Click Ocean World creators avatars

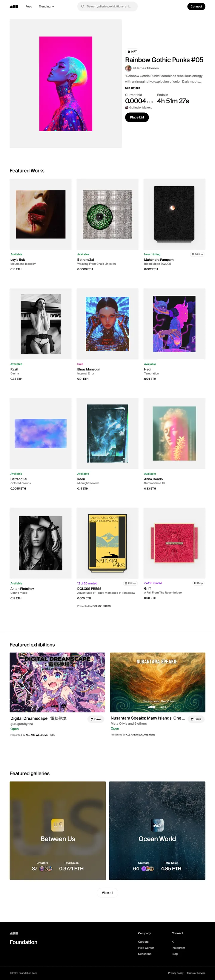coord(148,868)
